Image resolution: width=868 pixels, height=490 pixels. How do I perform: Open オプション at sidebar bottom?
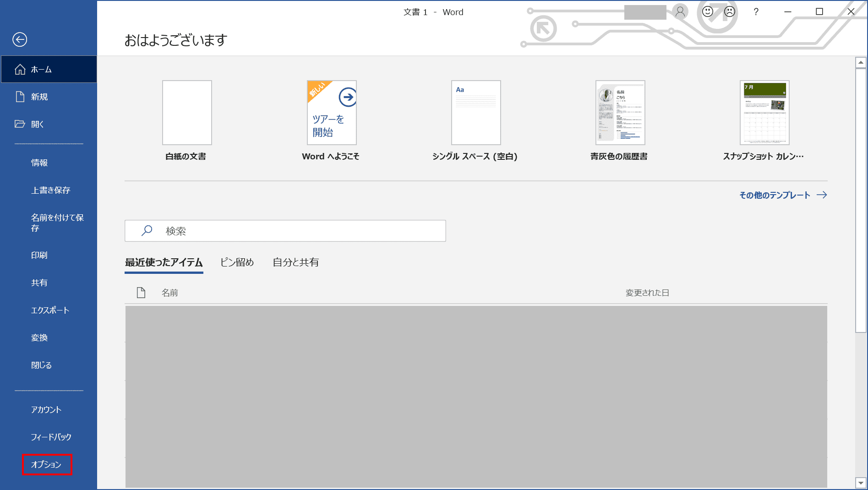(47, 464)
